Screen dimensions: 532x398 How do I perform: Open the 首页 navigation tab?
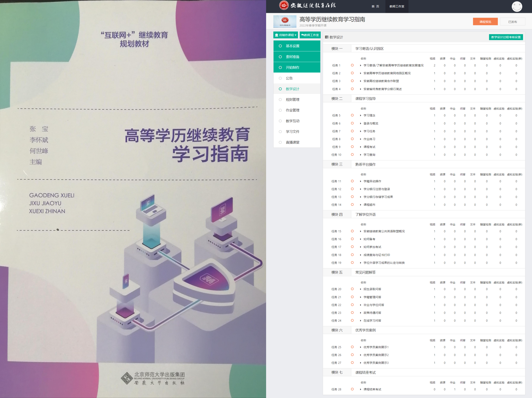point(375,6)
